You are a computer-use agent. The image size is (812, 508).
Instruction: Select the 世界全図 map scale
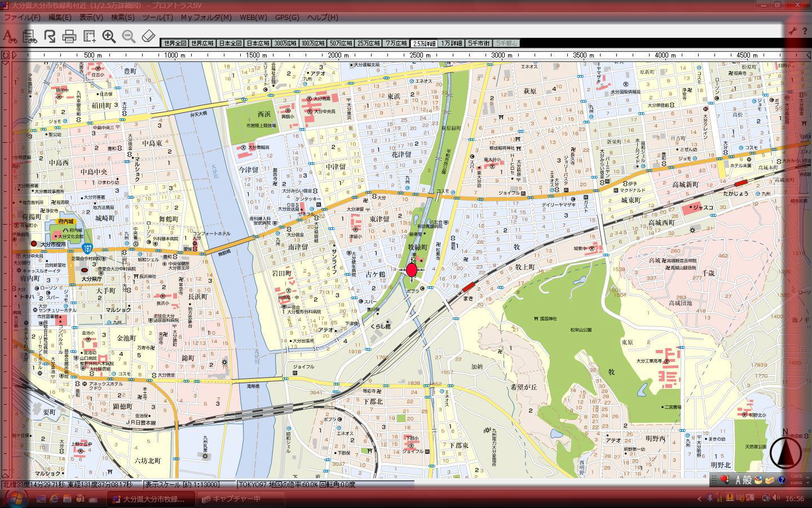[175, 43]
